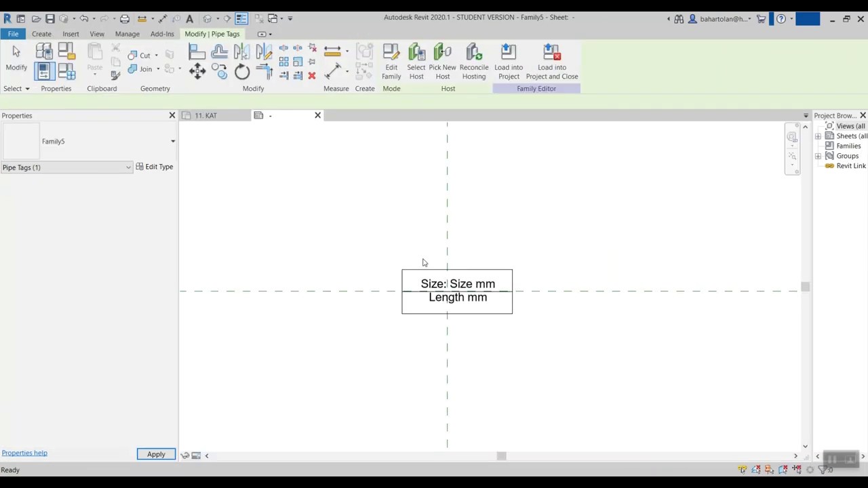Image resolution: width=868 pixels, height=488 pixels.
Task: Click the Print icon in quick access toolbar
Action: [x=124, y=18]
